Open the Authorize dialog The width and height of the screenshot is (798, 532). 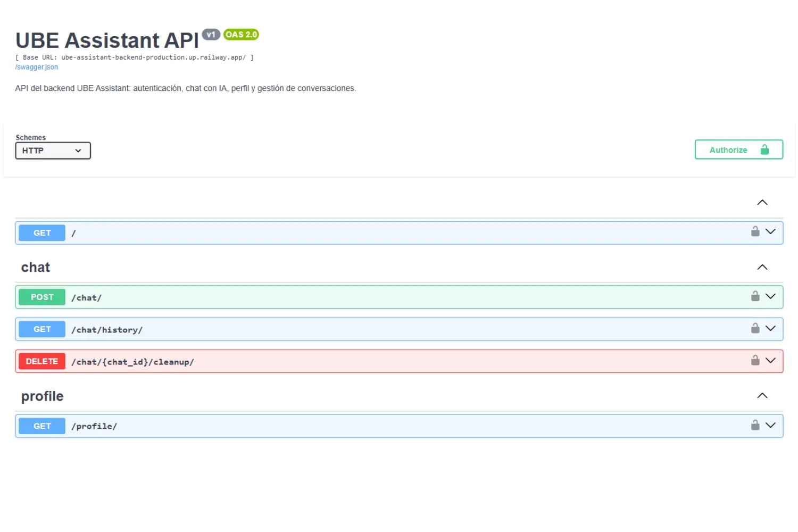(728, 149)
